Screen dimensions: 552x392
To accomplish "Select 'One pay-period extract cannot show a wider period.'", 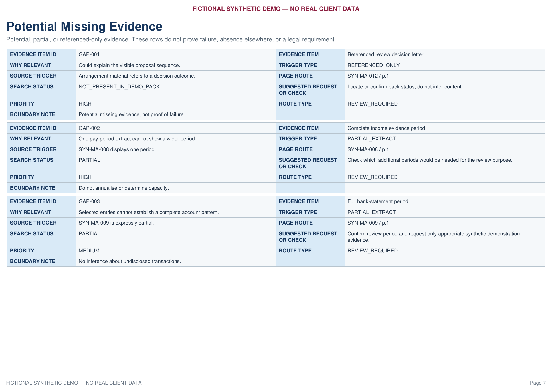I will [x=137, y=139].
